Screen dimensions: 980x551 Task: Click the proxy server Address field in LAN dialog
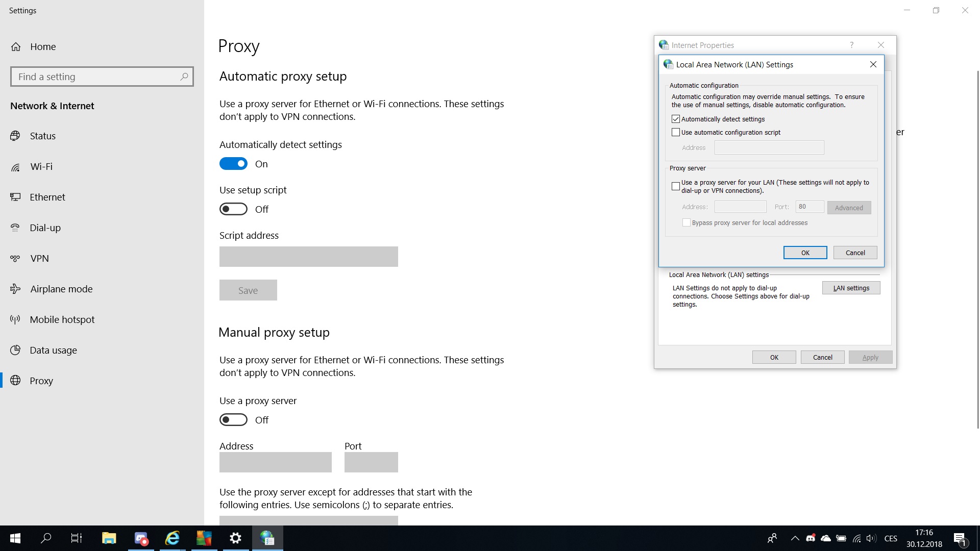point(740,207)
